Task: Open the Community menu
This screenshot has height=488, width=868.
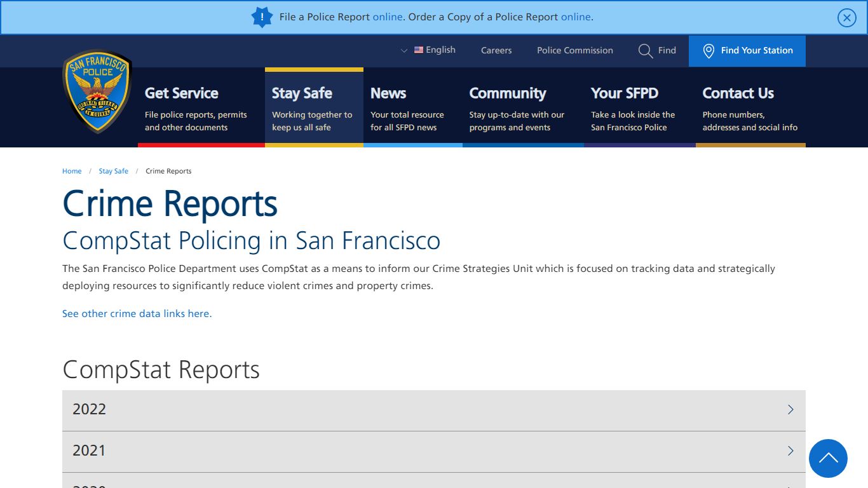Action: click(523, 107)
